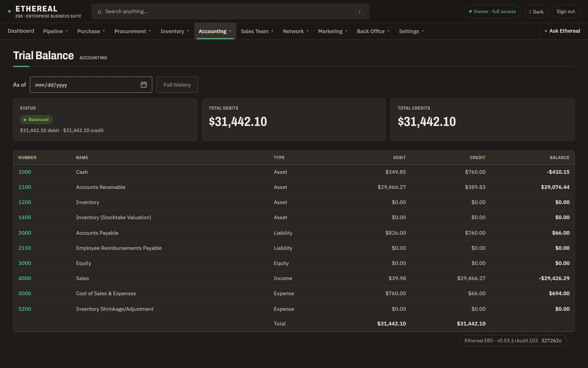This screenshot has height=368, width=588.
Task: Click the Ethereal EBS version badge
Action: (513, 340)
